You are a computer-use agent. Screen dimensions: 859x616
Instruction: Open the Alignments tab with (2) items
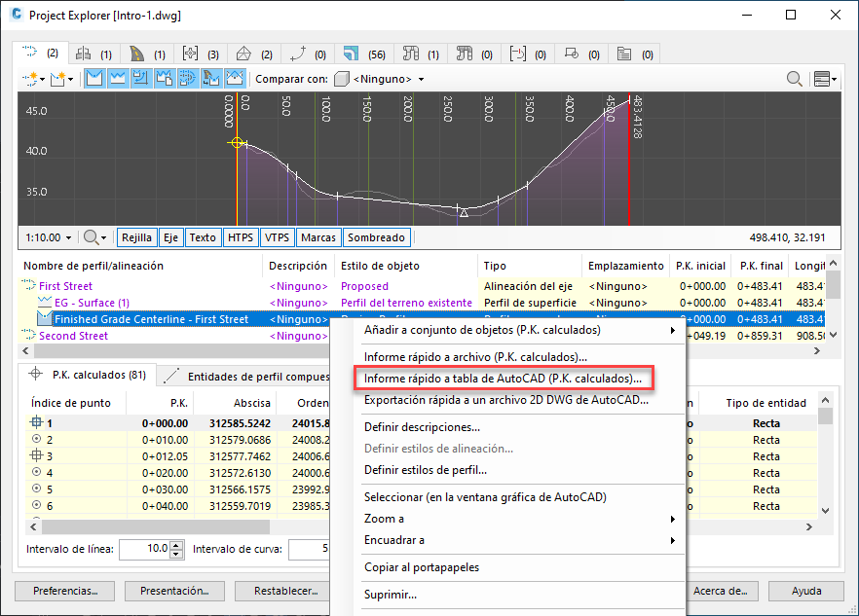point(40,53)
